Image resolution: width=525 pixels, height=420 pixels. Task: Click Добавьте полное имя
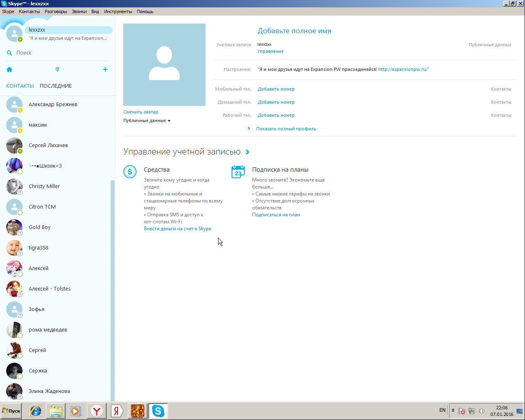(294, 31)
